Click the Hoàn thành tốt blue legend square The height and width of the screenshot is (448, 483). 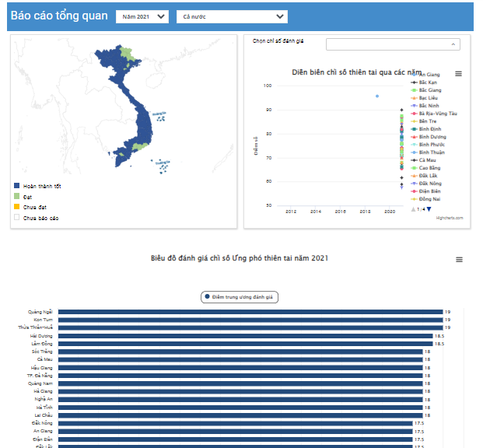[x=16, y=186]
